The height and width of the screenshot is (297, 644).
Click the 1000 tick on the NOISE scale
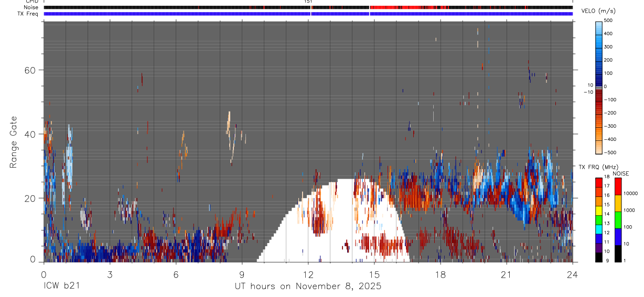click(x=629, y=210)
